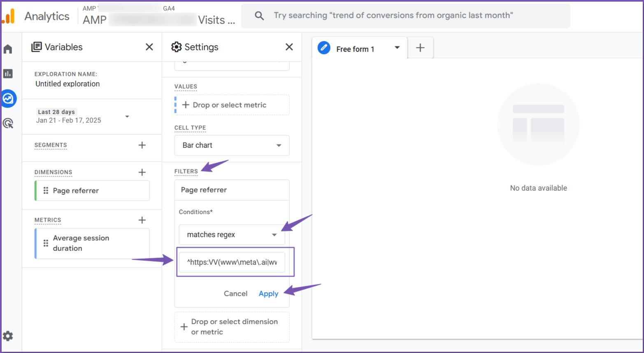Select the Explore icon in sidebar
The width and height of the screenshot is (644, 353).
(x=8, y=99)
